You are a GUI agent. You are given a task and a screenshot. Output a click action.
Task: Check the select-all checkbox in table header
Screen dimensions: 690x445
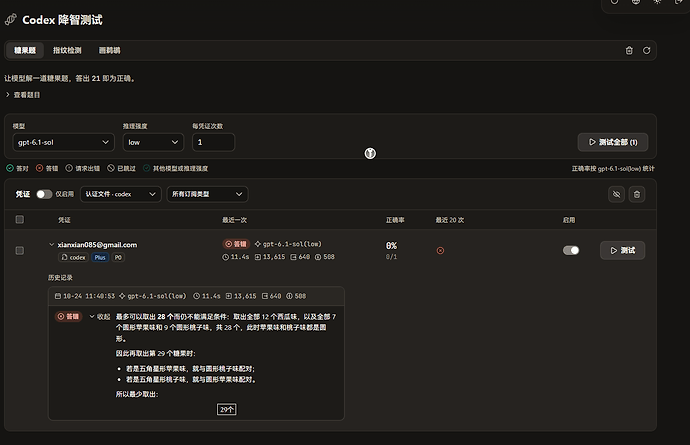point(20,219)
